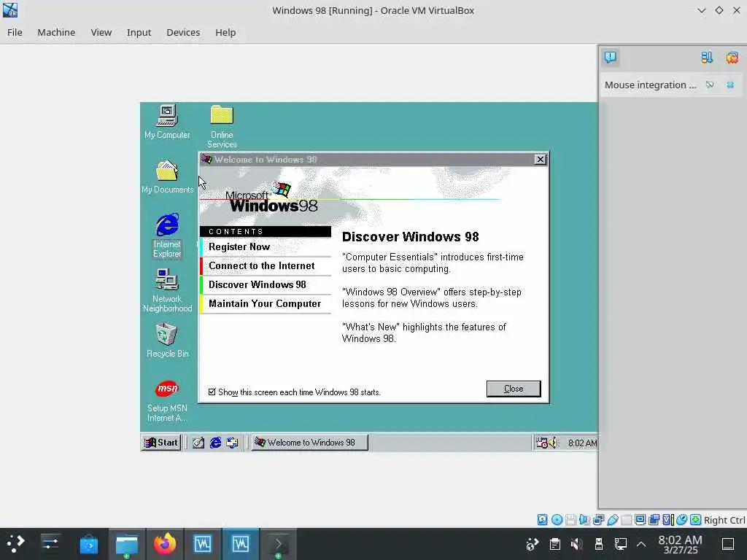Open the Machine menu
The height and width of the screenshot is (560, 747).
[56, 32]
